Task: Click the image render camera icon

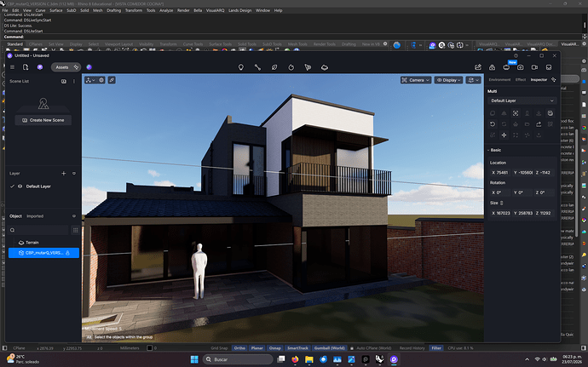Action: point(520,67)
